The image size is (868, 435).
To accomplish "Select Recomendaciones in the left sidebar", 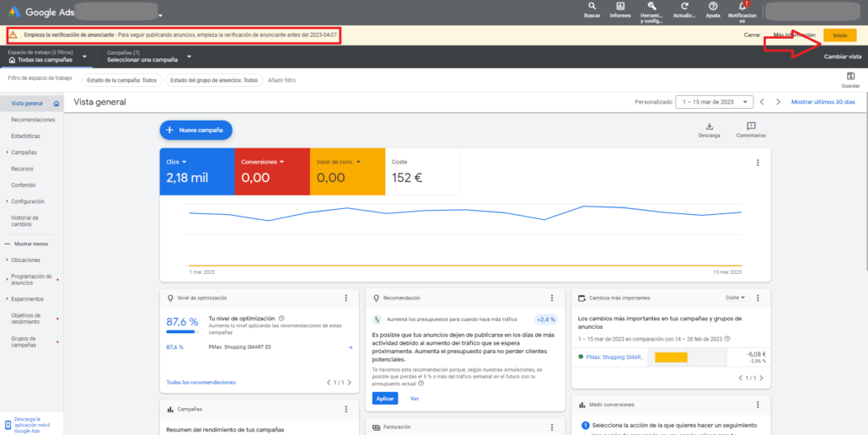I will pos(33,120).
